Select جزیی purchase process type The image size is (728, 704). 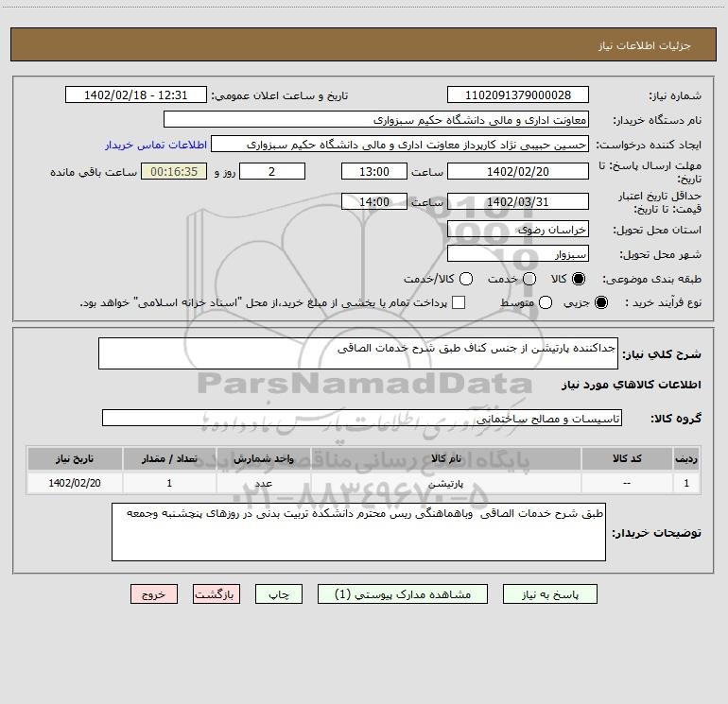(x=600, y=302)
